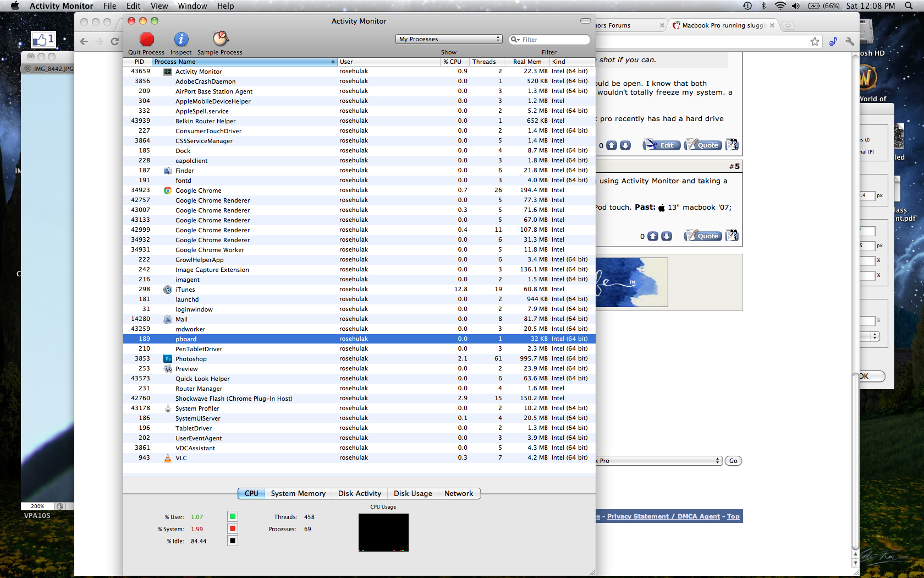Screen dimensions: 924x578
Task: Click the Sample Process icon
Action: (x=220, y=39)
